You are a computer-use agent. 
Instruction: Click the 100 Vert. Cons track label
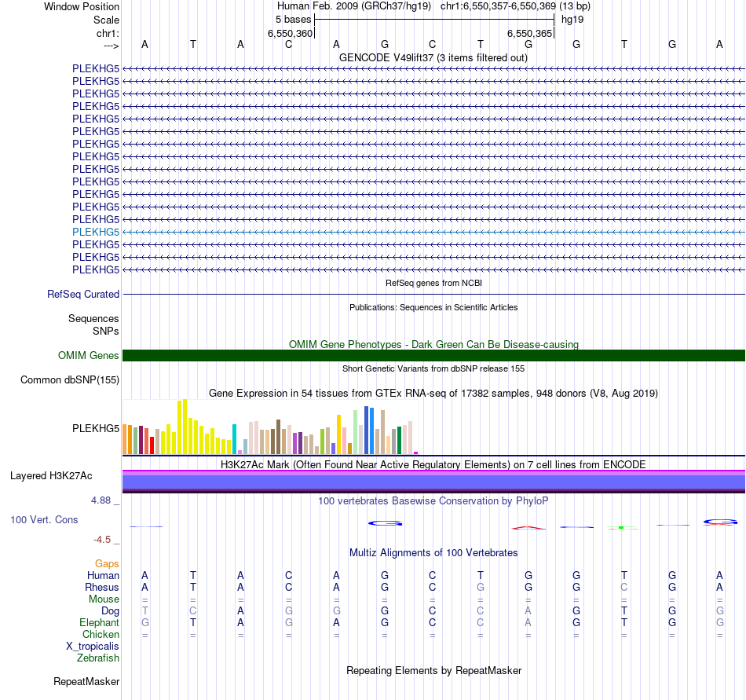[x=44, y=519]
